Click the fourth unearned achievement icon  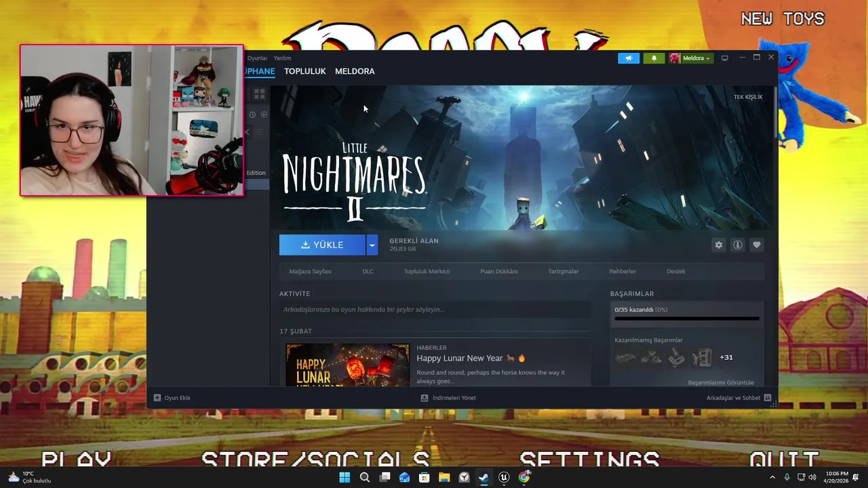[703, 357]
